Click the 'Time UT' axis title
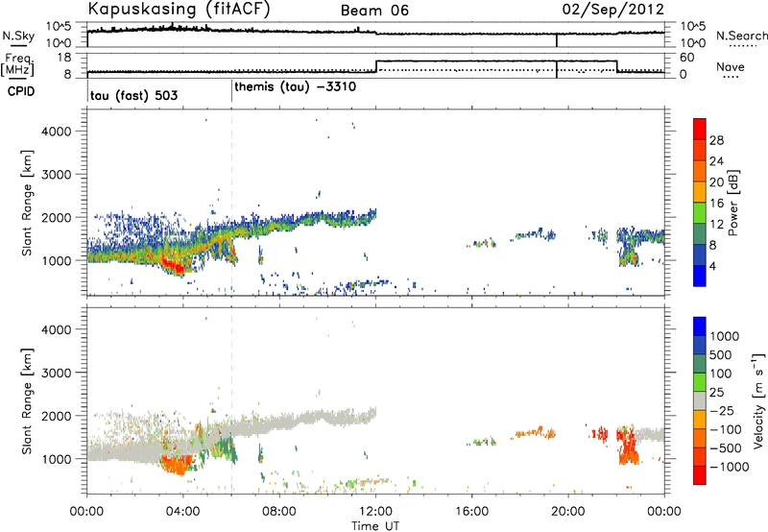Screen dimensions: 768x532 (375, 526)
